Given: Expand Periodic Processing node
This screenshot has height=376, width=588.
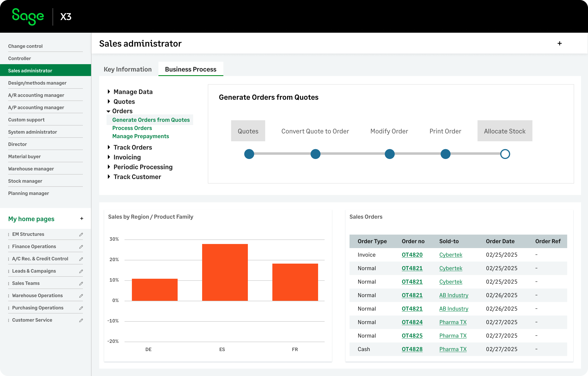Looking at the screenshot, I should coord(109,167).
